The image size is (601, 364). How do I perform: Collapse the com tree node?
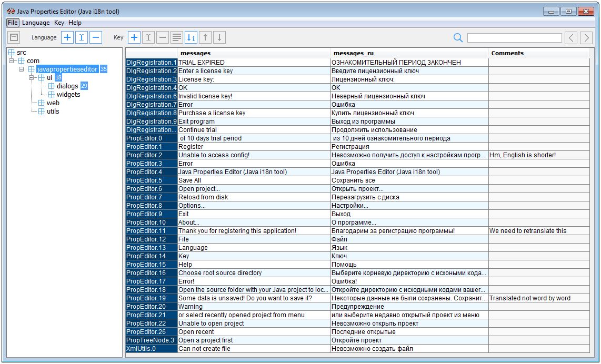12,60
